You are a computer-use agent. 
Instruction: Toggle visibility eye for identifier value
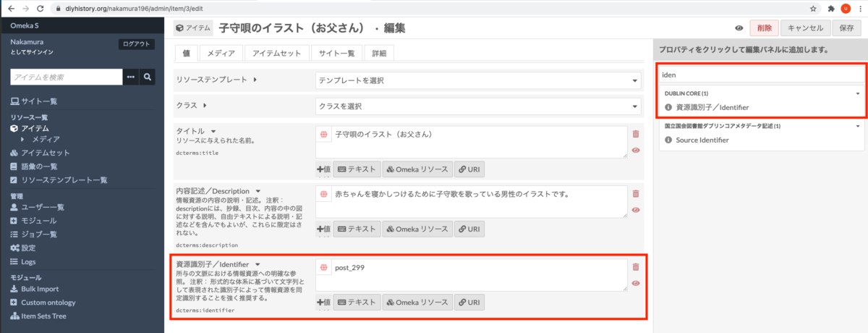pos(636,284)
